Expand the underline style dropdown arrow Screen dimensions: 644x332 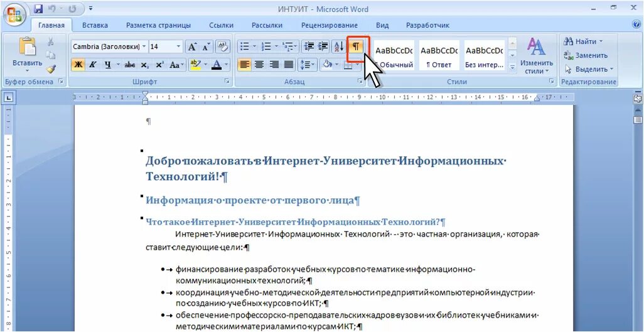[117, 65]
